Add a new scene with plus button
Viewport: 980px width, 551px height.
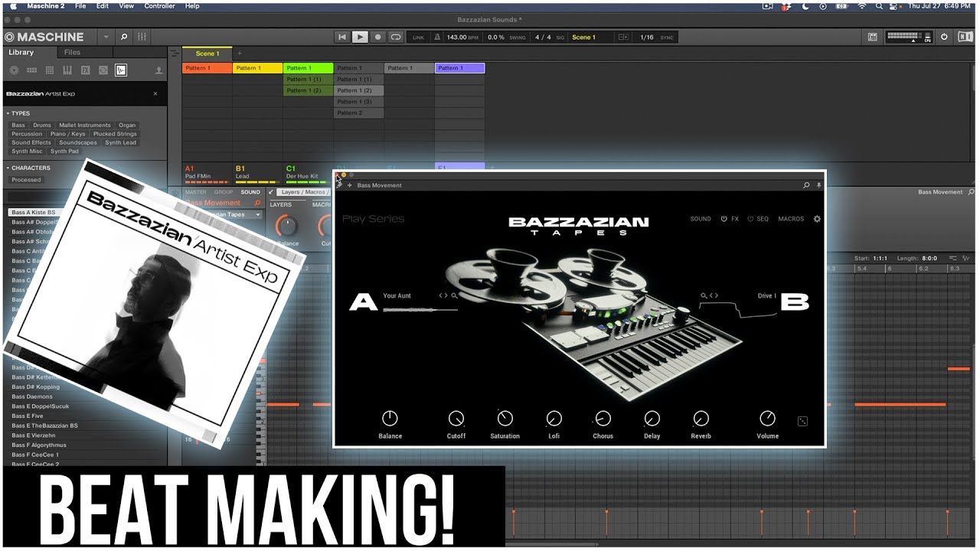238,54
